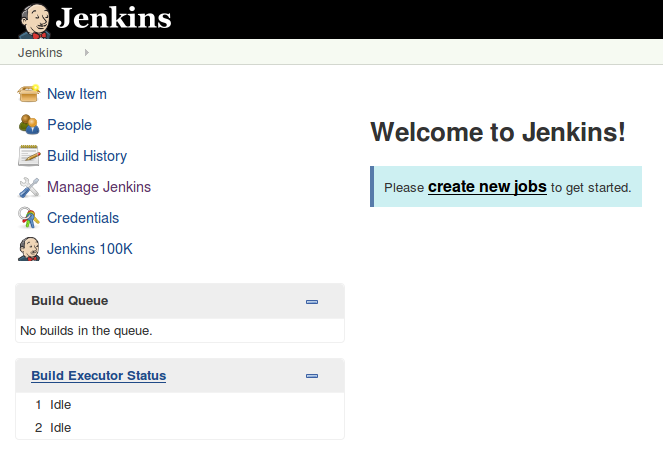Image resolution: width=663 pixels, height=454 pixels.
Task: Click the Jenkins butler logo icon
Action: coord(35,19)
